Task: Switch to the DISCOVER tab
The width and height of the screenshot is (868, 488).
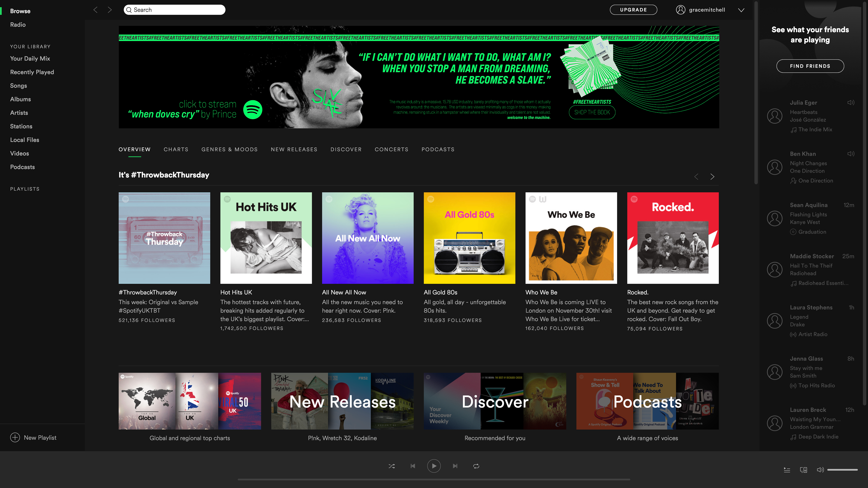Action: [x=346, y=149]
